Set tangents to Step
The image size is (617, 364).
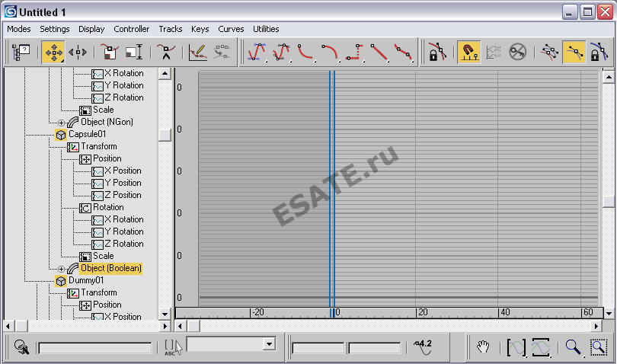coord(354,52)
